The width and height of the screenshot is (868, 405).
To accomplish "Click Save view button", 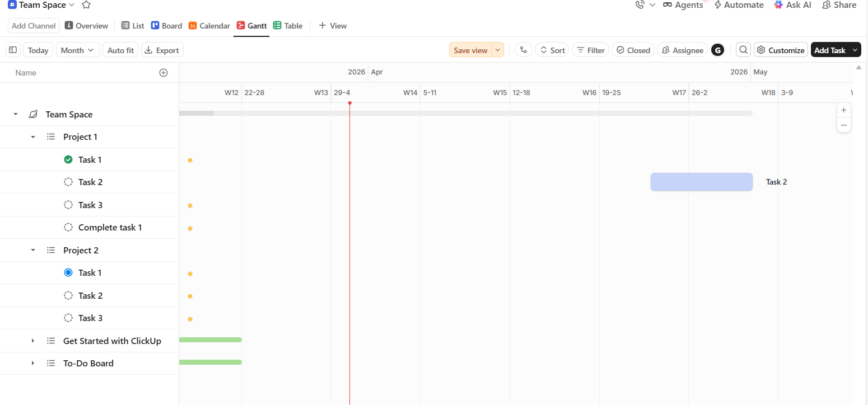I will tap(470, 50).
